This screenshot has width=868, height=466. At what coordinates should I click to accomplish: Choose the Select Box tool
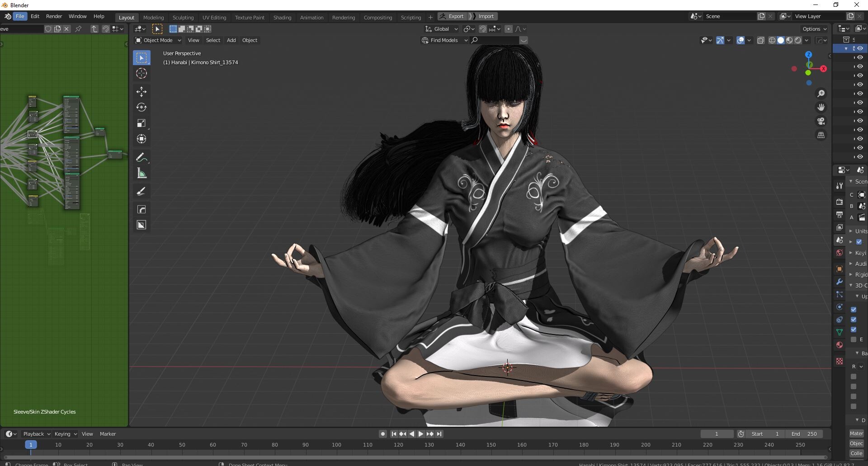pyautogui.click(x=142, y=57)
